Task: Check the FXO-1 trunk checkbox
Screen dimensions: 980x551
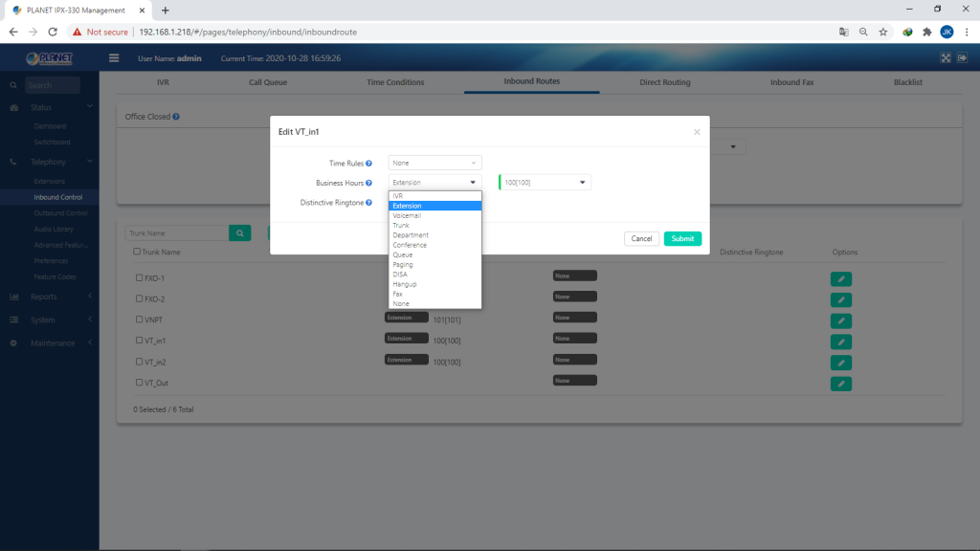Action: tap(139, 277)
